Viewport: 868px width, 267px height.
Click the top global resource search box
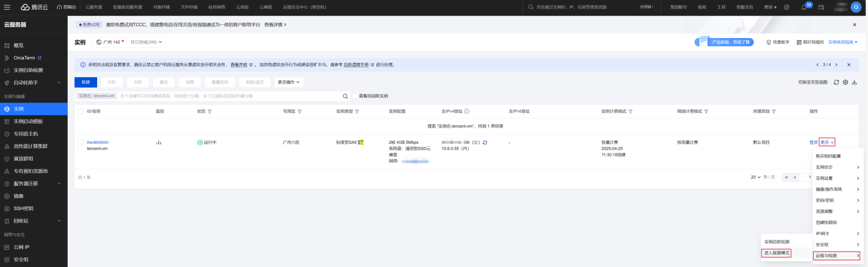[x=586, y=7]
